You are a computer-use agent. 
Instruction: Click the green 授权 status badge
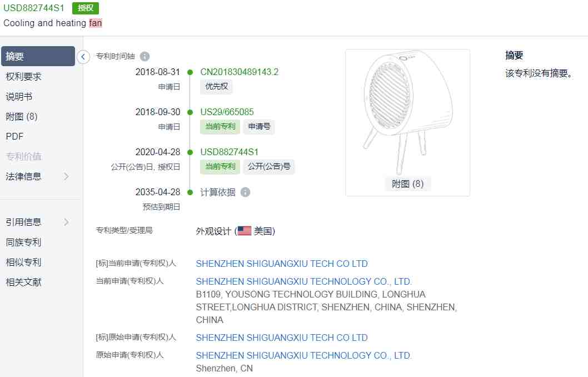click(86, 8)
